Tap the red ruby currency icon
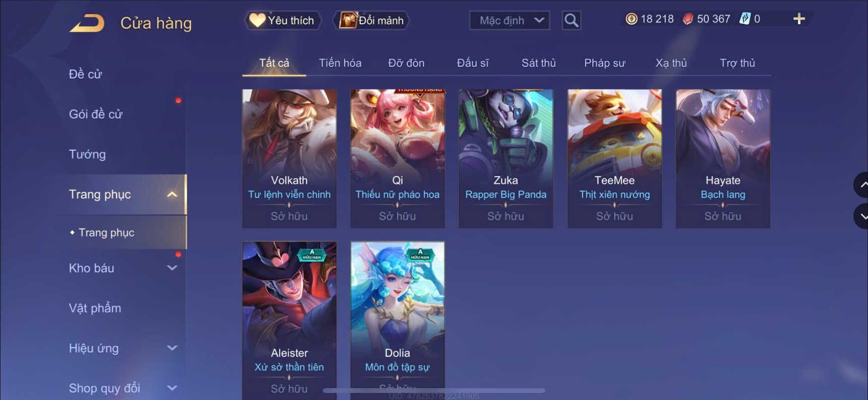The image size is (868, 400). tap(688, 19)
